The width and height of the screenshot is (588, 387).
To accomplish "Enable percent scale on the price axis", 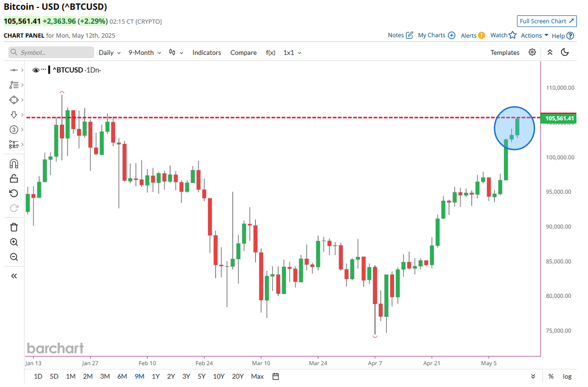I will [551, 376].
